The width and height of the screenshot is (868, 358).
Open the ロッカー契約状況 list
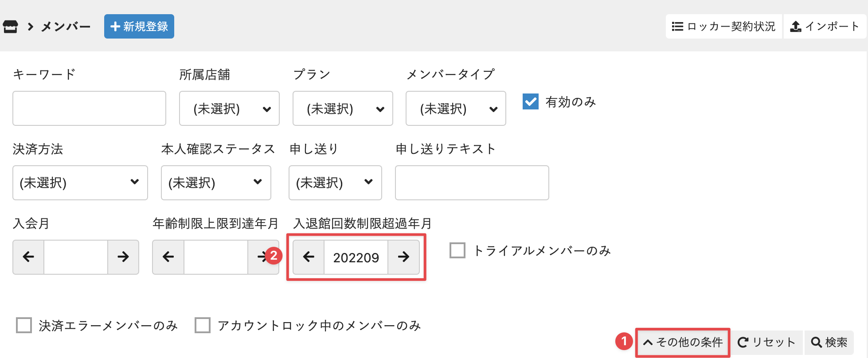point(723,27)
